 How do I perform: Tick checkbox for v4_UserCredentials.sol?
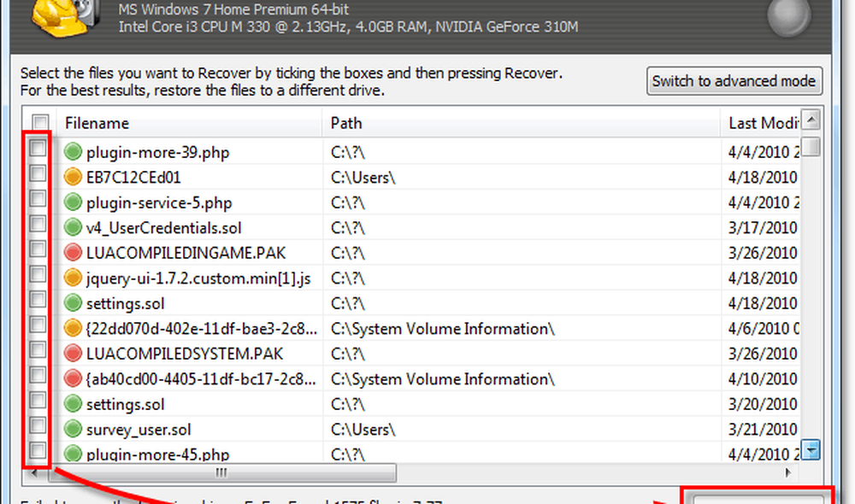38,224
